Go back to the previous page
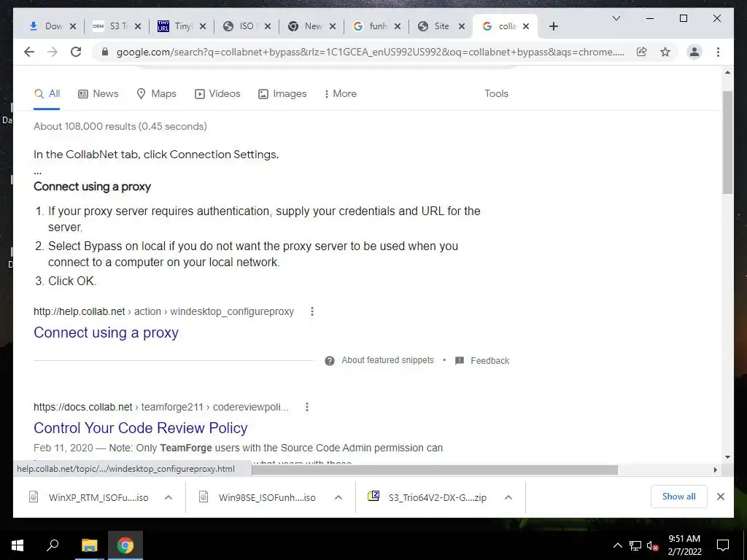This screenshot has height=560, width=747. coord(29,52)
